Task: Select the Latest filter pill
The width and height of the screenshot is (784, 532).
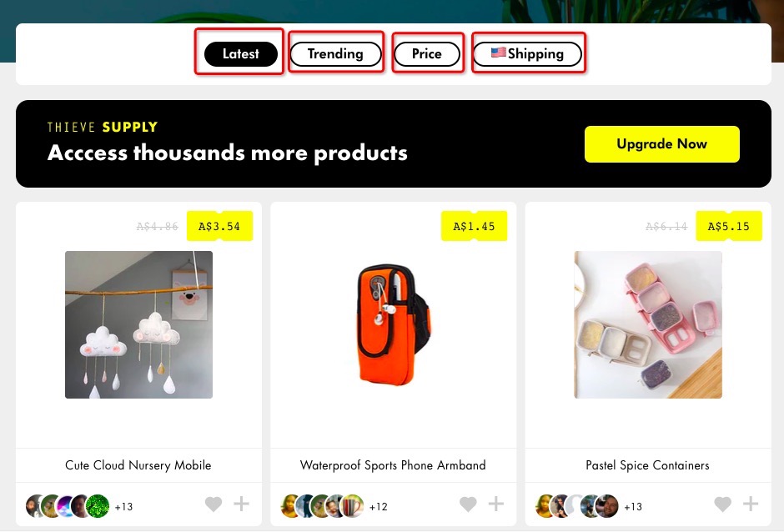Action: [241, 54]
